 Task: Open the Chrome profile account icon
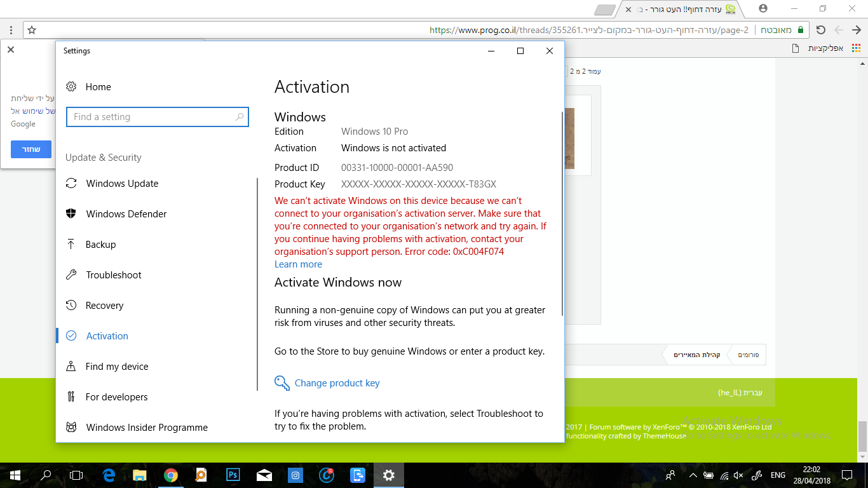[x=763, y=8]
